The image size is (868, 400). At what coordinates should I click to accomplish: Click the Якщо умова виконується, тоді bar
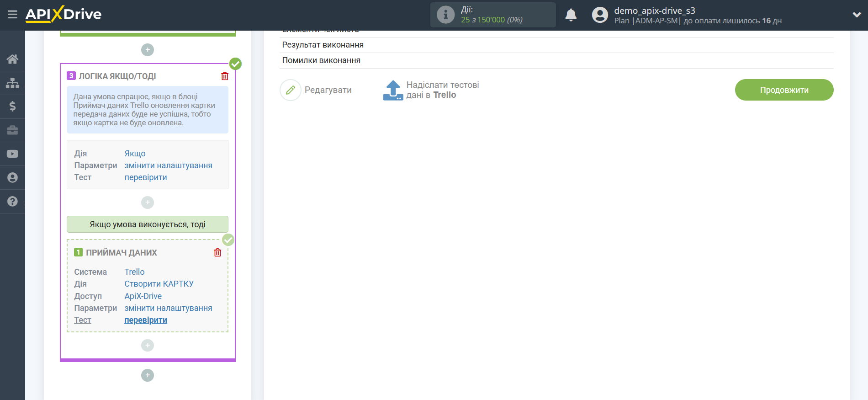[x=148, y=224]
